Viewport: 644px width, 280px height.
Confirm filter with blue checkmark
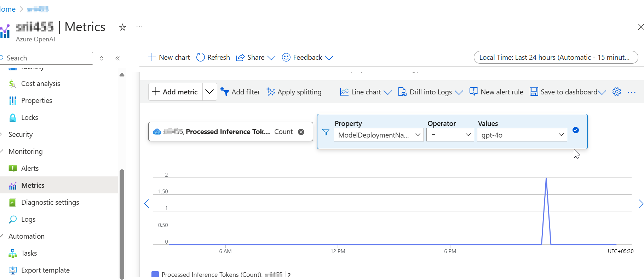pyautogui.click(x=576, y=130)
